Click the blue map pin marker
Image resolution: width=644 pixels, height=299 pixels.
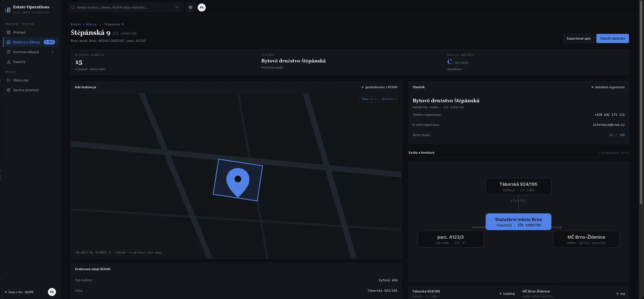pos(238,182)
